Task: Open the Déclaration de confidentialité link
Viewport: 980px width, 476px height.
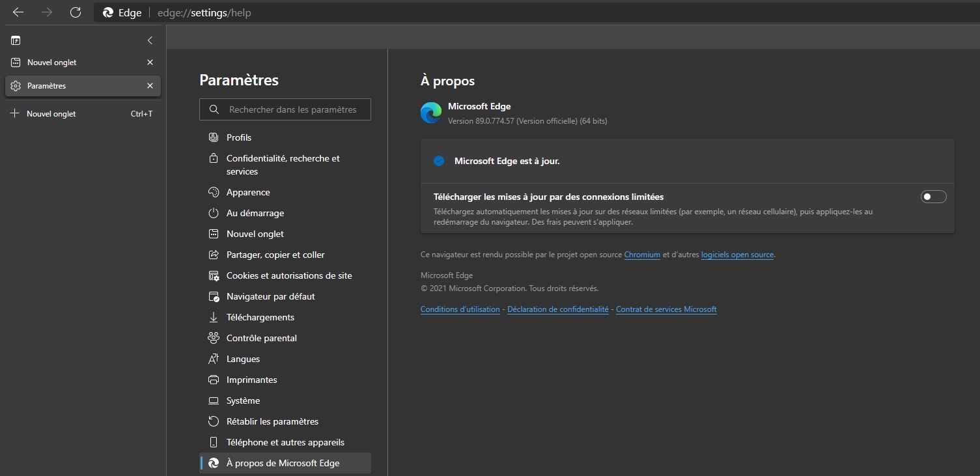Action: (557, 309)
